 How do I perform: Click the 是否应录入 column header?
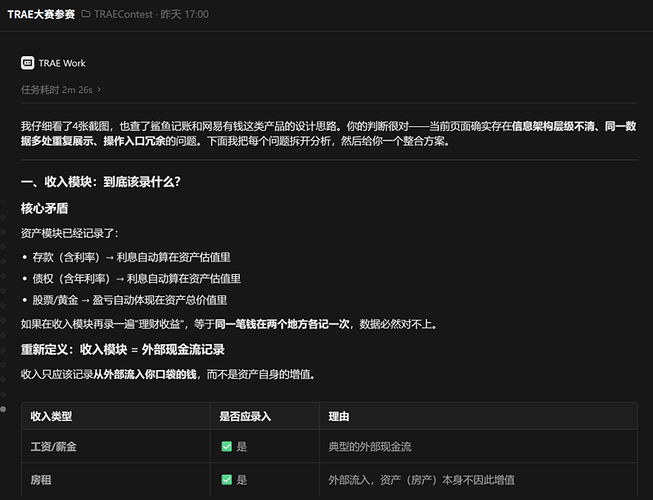pos(245,416)
